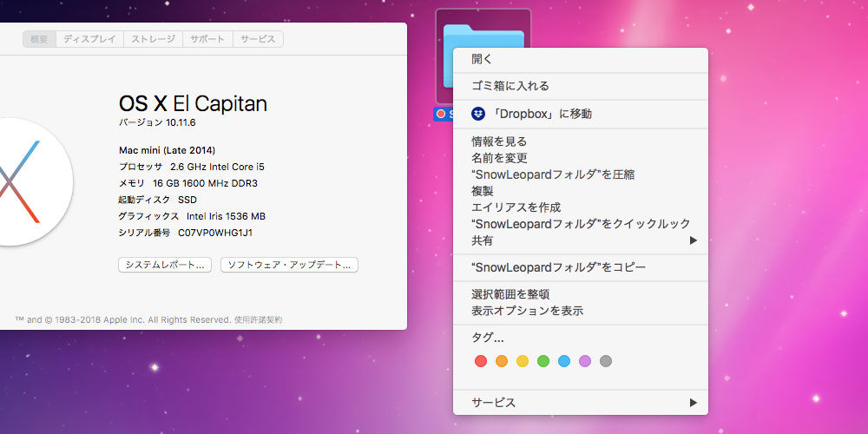The width and height of the screenshot is (868, 434).
Task: Apply the orange tag color
Action: pyautogui.click(x=502, y=361)
